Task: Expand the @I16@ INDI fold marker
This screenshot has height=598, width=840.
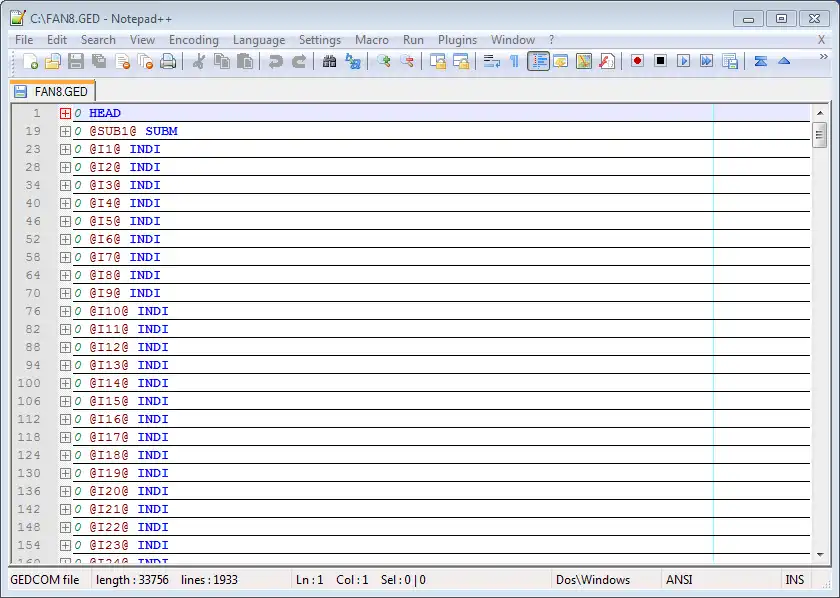Action: point(65,419)
